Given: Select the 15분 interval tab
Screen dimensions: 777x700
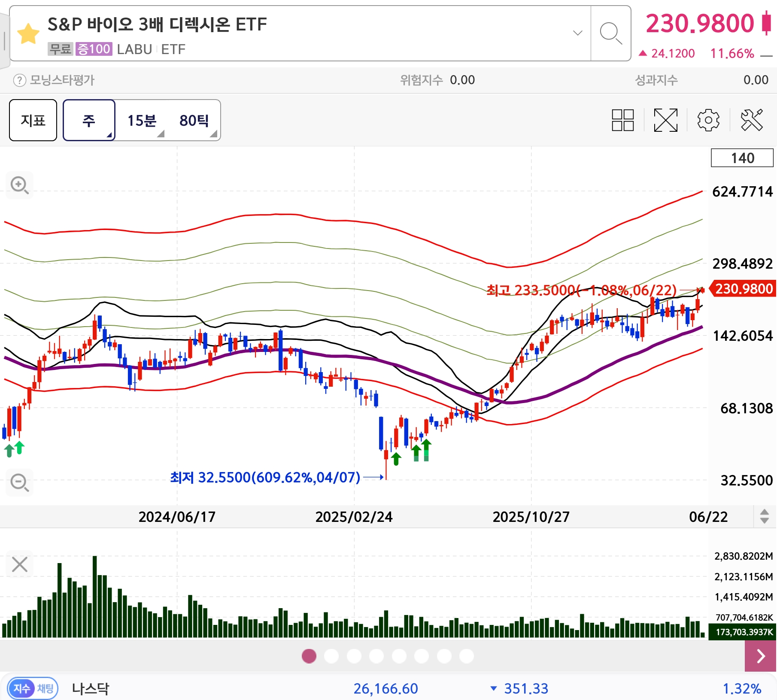Looking at the screenshot, I should (142, 120).
